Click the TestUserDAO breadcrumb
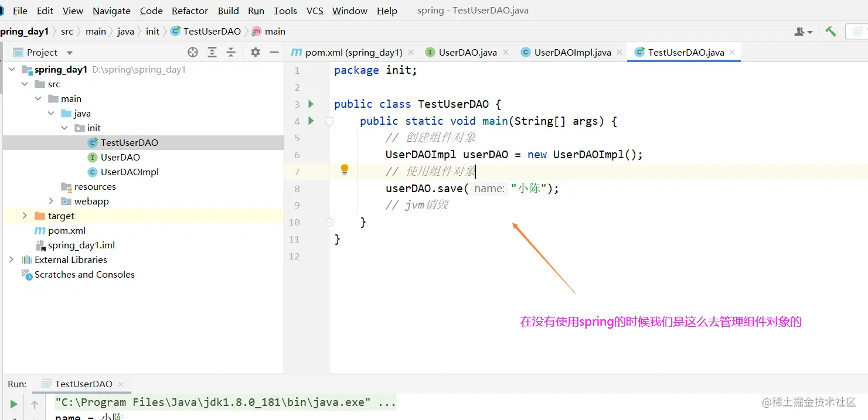 206,31
